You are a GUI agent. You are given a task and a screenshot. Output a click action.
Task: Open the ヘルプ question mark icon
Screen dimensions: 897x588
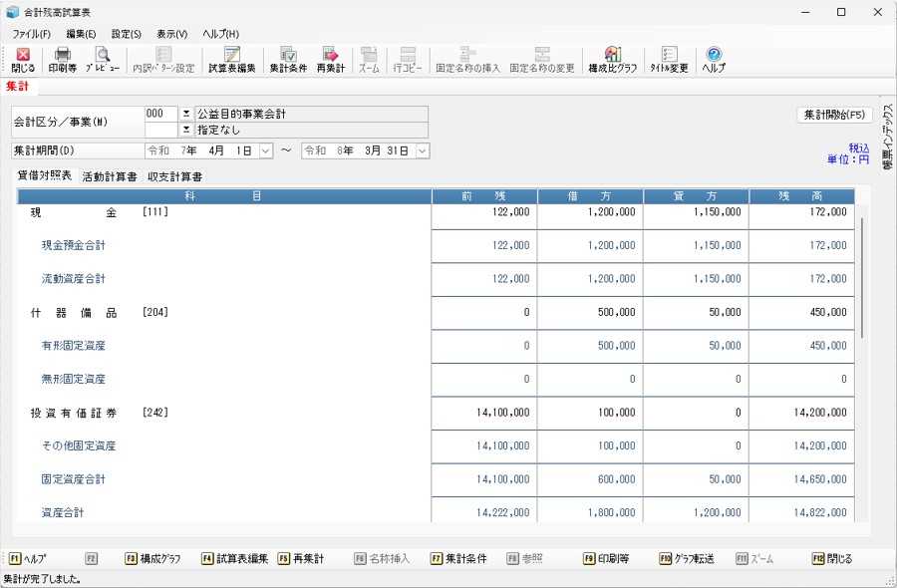(714, 60)
